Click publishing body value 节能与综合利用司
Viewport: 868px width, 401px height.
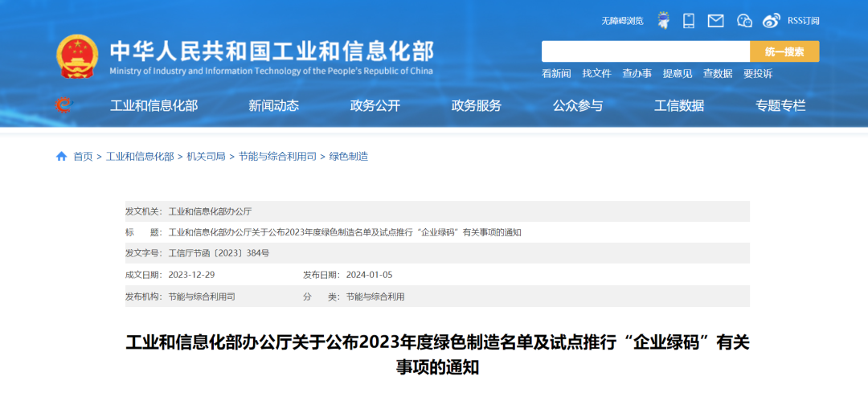click(202, 297)
